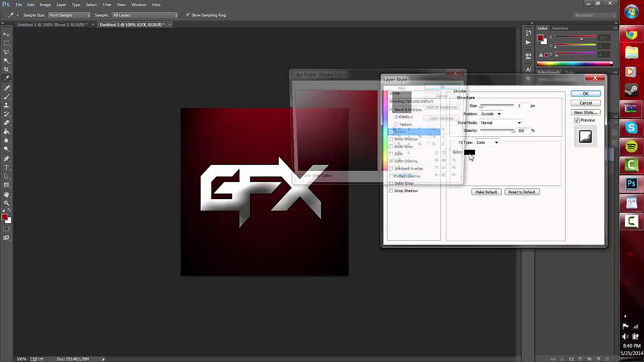644x362 pixels.
Task: Select the Eraser tool
Action: (7, 123)
